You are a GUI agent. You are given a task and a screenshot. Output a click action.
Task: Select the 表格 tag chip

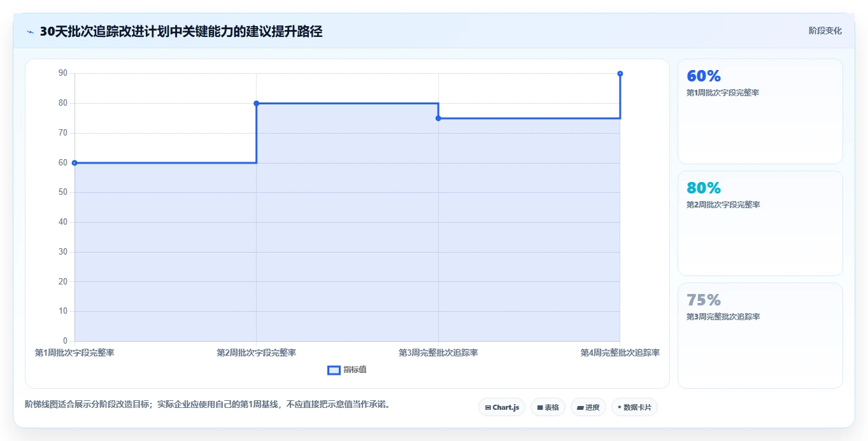coord(548,407)
